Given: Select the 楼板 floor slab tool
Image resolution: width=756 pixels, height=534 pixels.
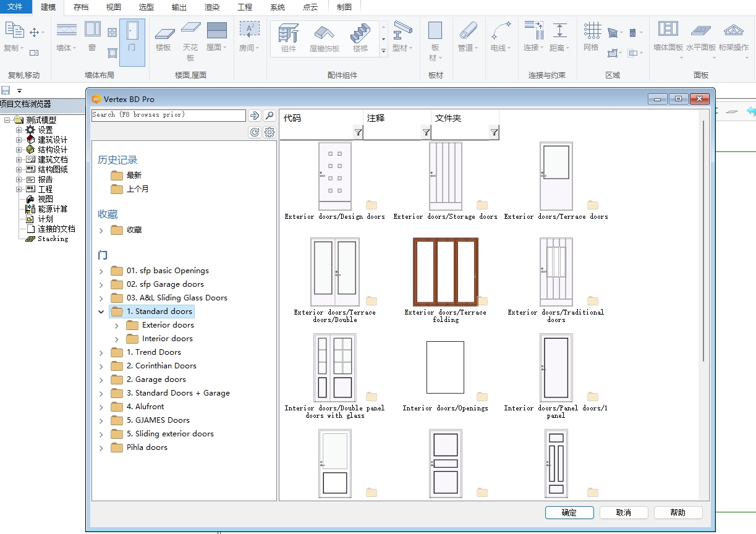Looking at the screenshot, I should 163,38.
